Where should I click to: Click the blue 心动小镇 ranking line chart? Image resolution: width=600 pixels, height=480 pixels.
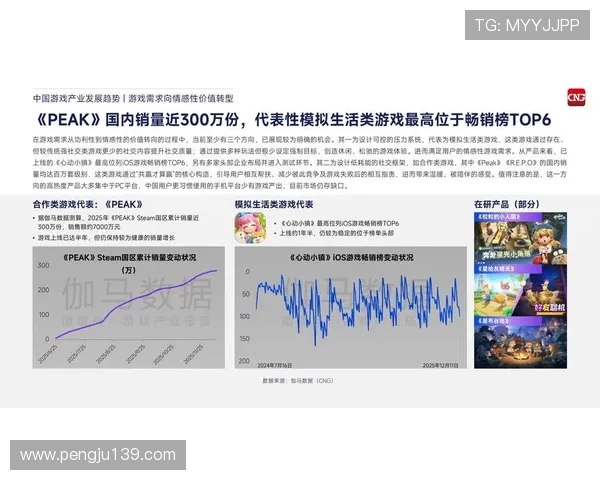coord(358,310)
